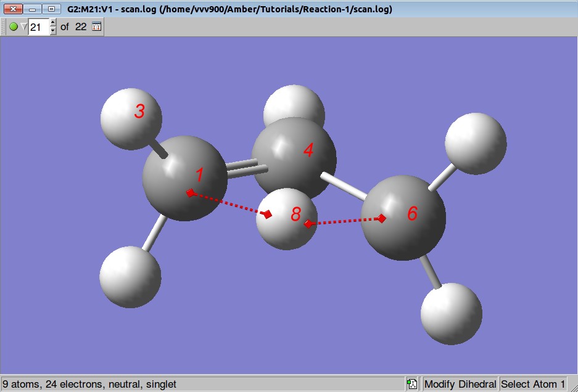The height and width of the screenshot is (392, 578).
Task: Open the dropdown triangle beside the frame number
Action: 24,27
